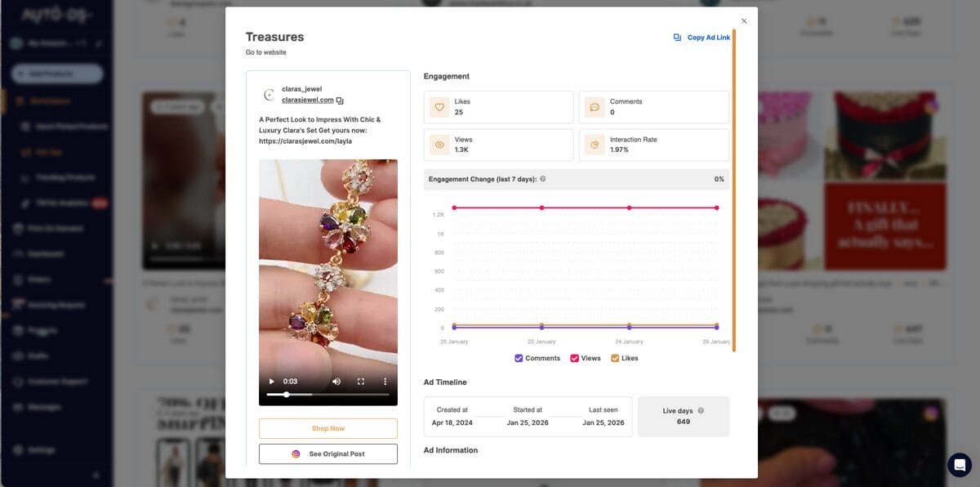Click the Copy Ad Link icon
Screen dimensions: 980x487
[x=676, y=37]
